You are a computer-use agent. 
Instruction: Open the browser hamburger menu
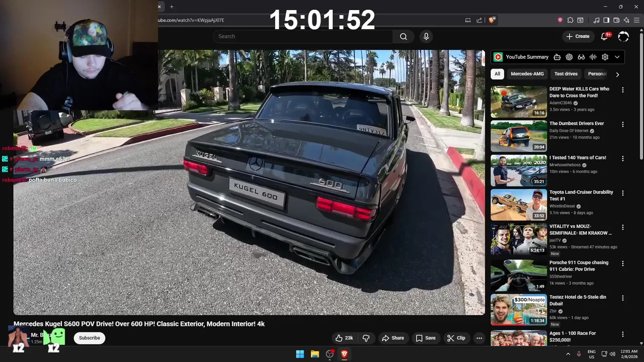click(636, 20)
